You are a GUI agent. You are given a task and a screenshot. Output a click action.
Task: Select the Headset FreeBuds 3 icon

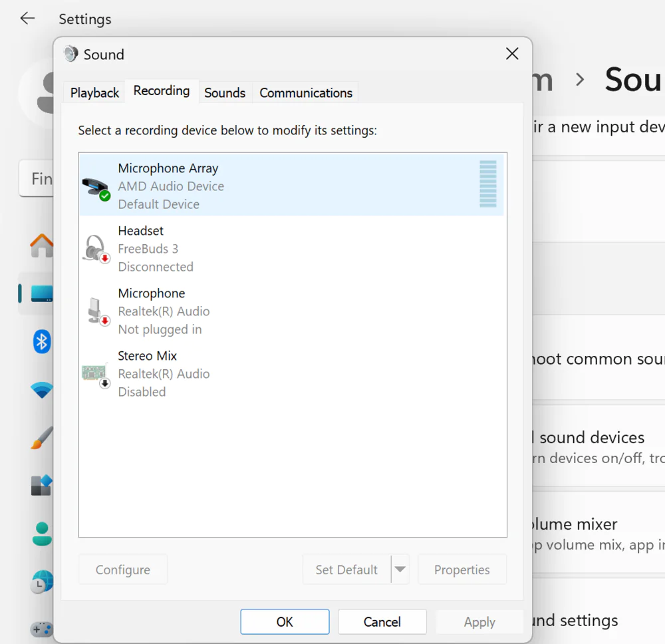click(x=96, y=249)
